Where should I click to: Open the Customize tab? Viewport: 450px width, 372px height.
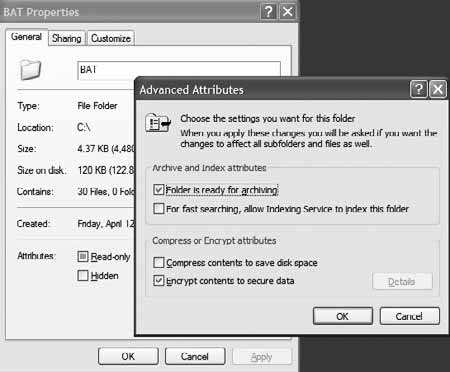click(111, 38)
